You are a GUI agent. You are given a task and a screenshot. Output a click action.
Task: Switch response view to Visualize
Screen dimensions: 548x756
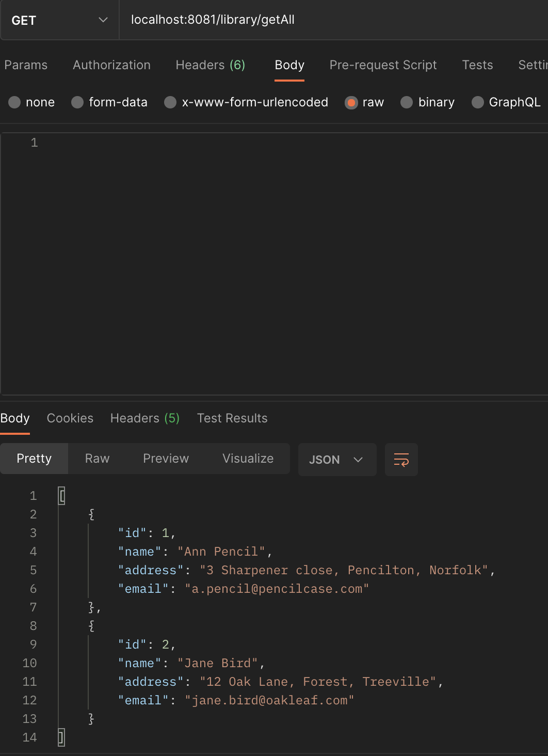[x=248, y=459]
